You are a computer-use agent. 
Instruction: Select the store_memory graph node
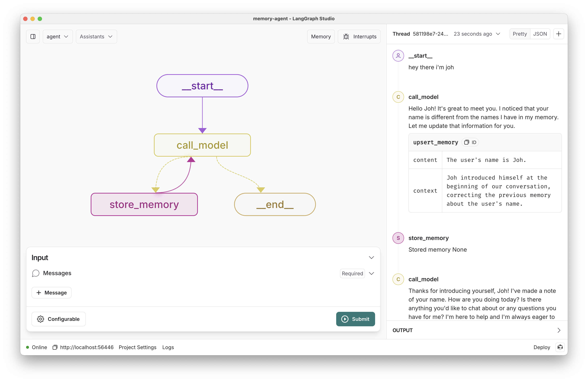point(144,204)
